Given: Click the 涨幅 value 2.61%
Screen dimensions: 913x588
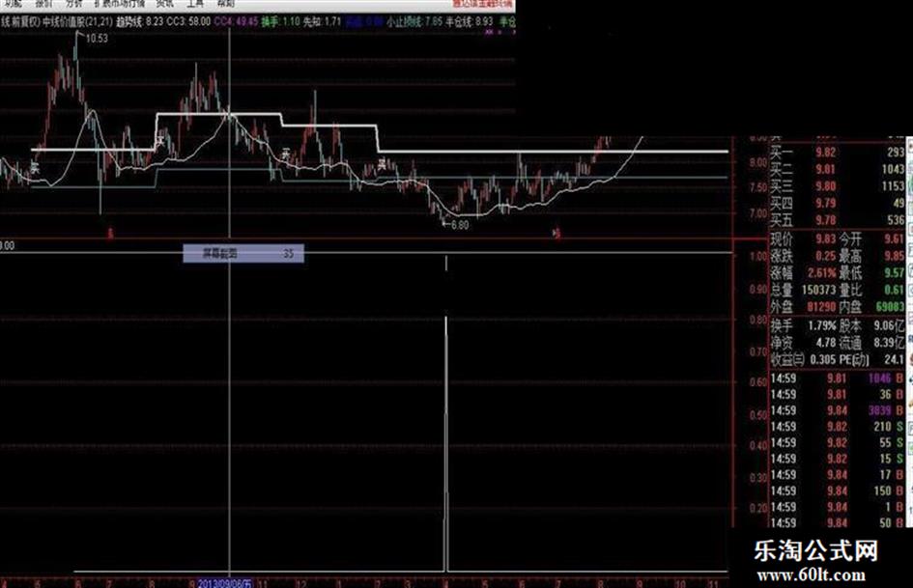Looking at the screenshot, I should tap(822, 272).
